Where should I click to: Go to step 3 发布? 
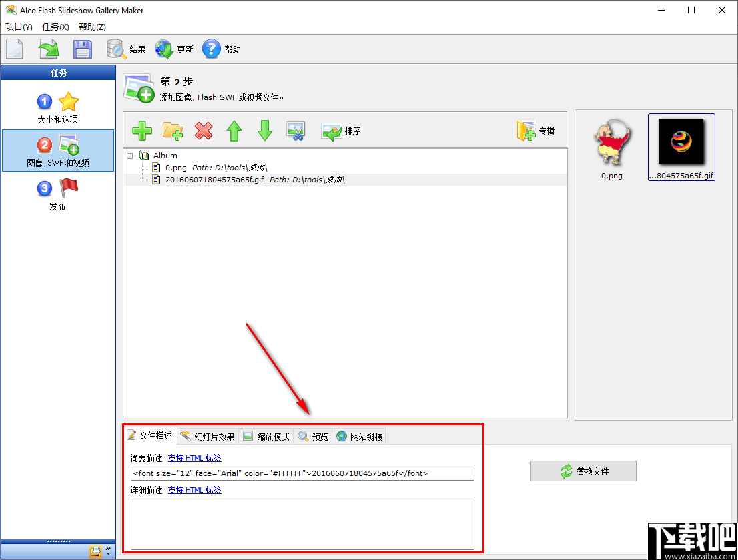(x=58, y=194)
